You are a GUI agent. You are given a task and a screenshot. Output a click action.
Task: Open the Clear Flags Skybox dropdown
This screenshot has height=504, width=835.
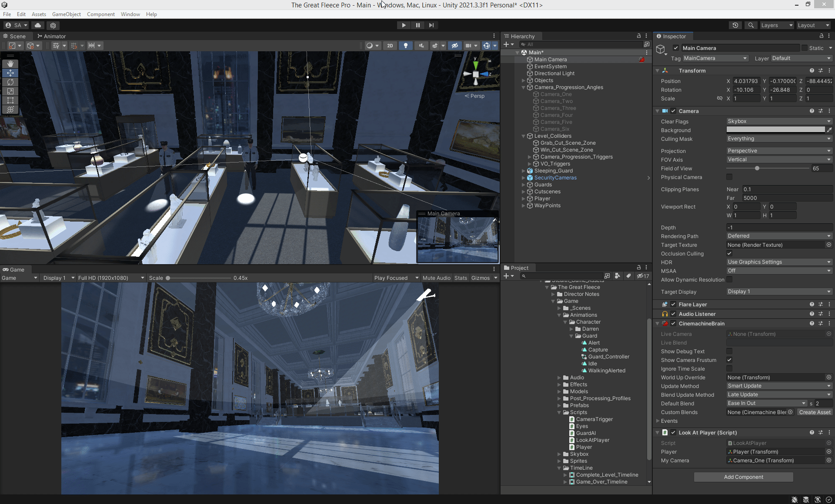[x=779, y=121]
